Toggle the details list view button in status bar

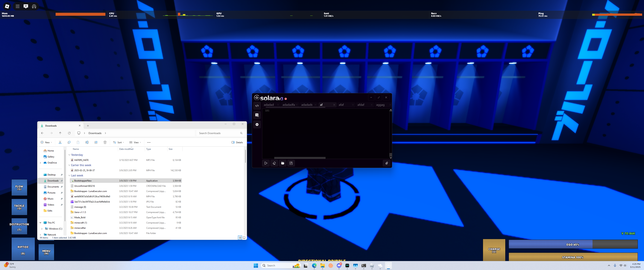pos(240,237)
